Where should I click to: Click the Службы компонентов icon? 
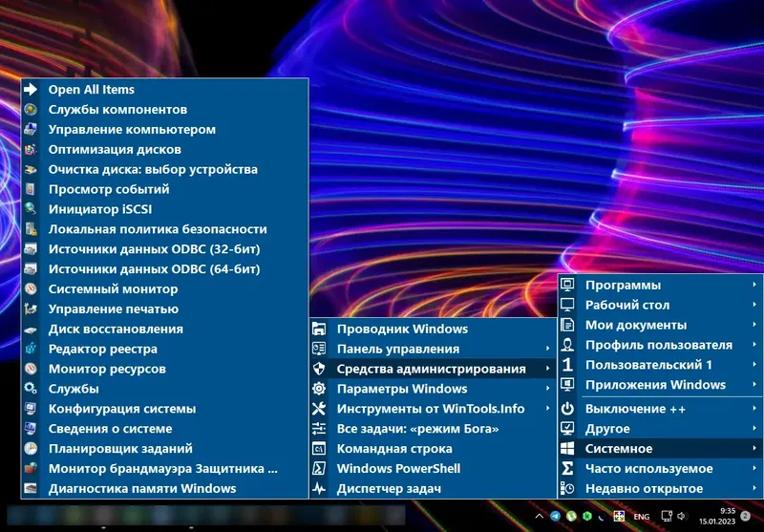click(31, 109)
